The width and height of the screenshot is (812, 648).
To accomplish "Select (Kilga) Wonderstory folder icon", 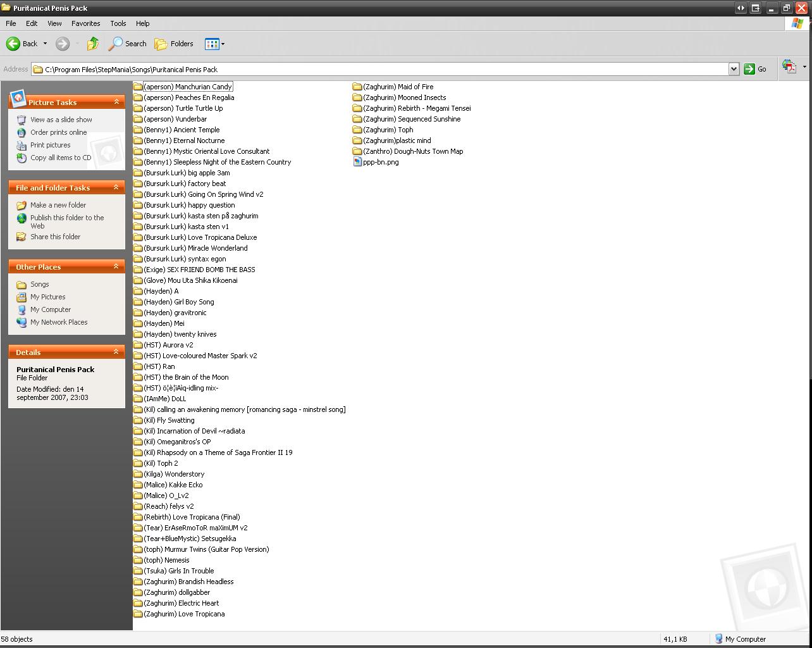I will 138,474.
